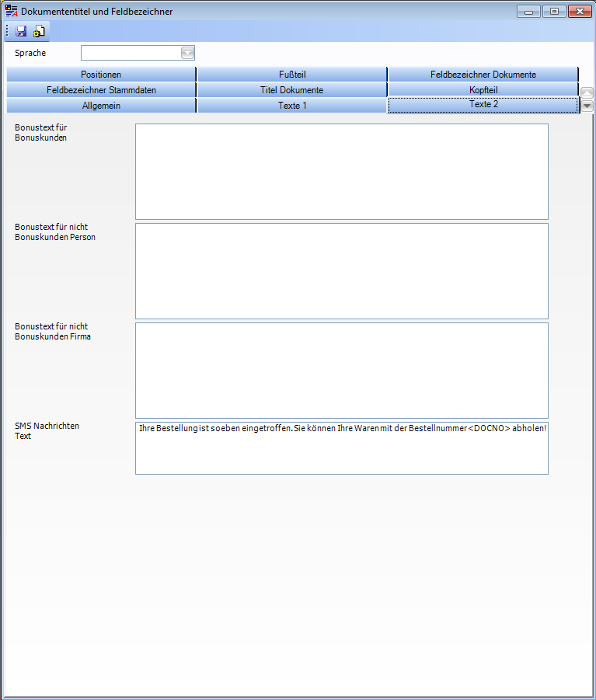Open the Sprache dropdown list
The image size is (596, 700).
pos(187,53)
